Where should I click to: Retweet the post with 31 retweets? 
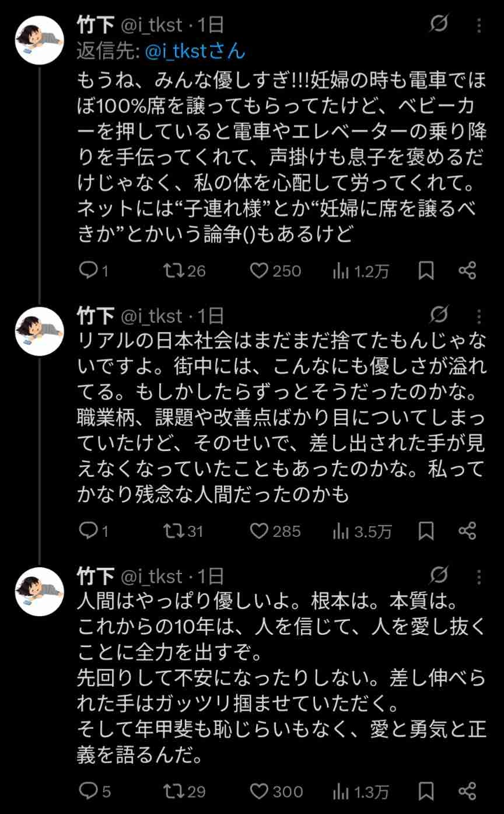(x=173, y=531)
